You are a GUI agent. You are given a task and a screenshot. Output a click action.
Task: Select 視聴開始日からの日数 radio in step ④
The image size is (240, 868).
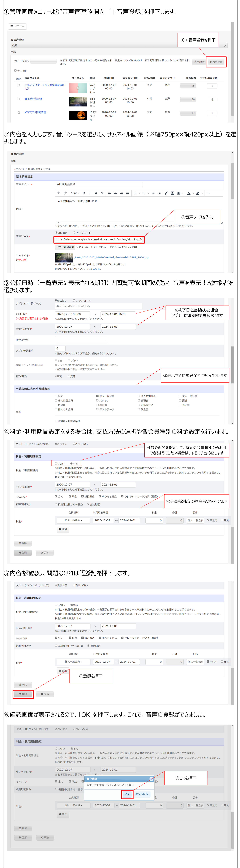pyautogui.click(x=56, y=504)
